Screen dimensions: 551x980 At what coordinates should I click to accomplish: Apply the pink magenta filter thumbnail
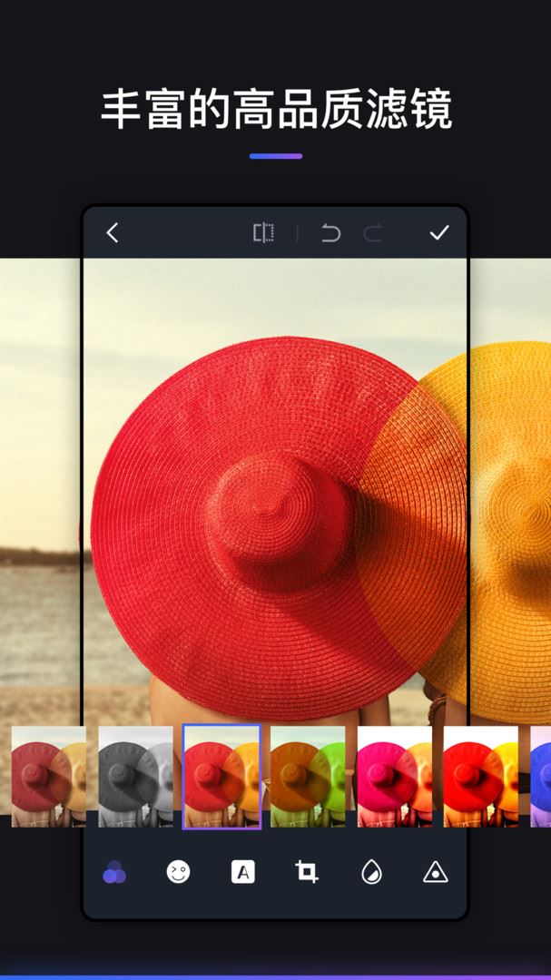pos(395,776)
